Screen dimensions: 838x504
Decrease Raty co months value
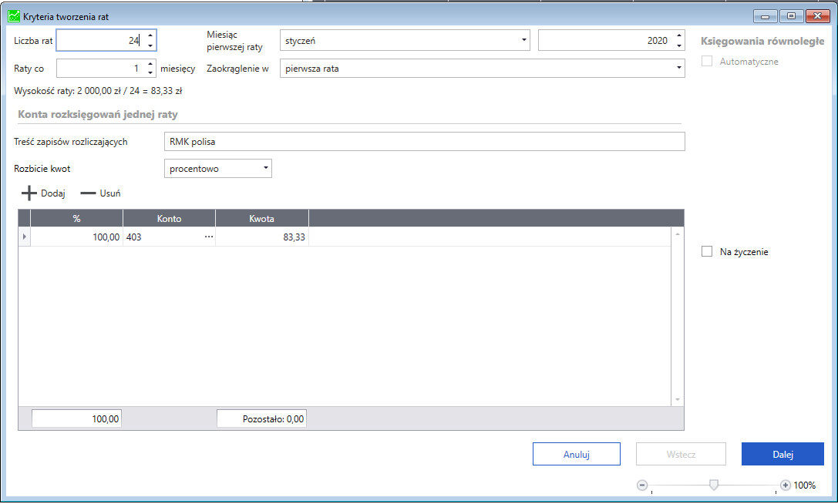point(150,72)
